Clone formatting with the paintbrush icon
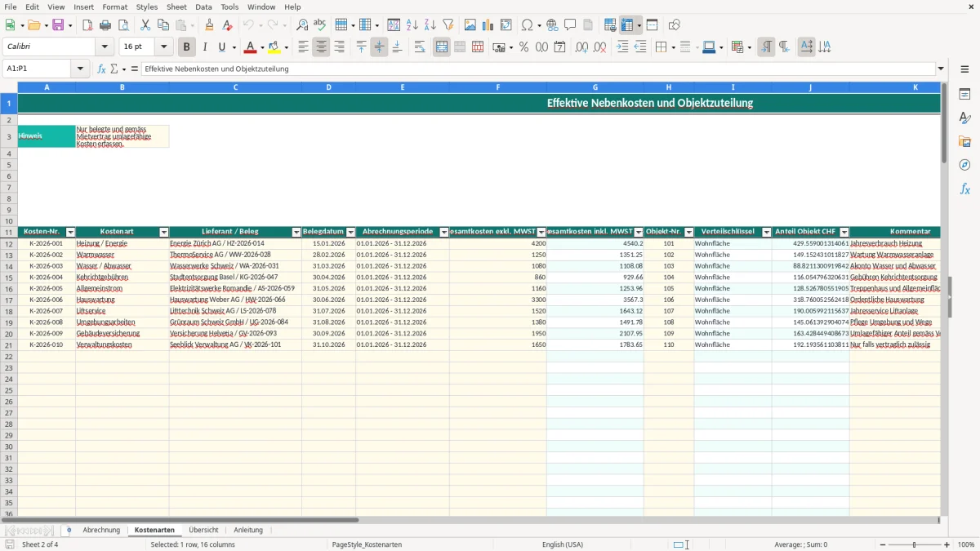 (x=210, y=25)
